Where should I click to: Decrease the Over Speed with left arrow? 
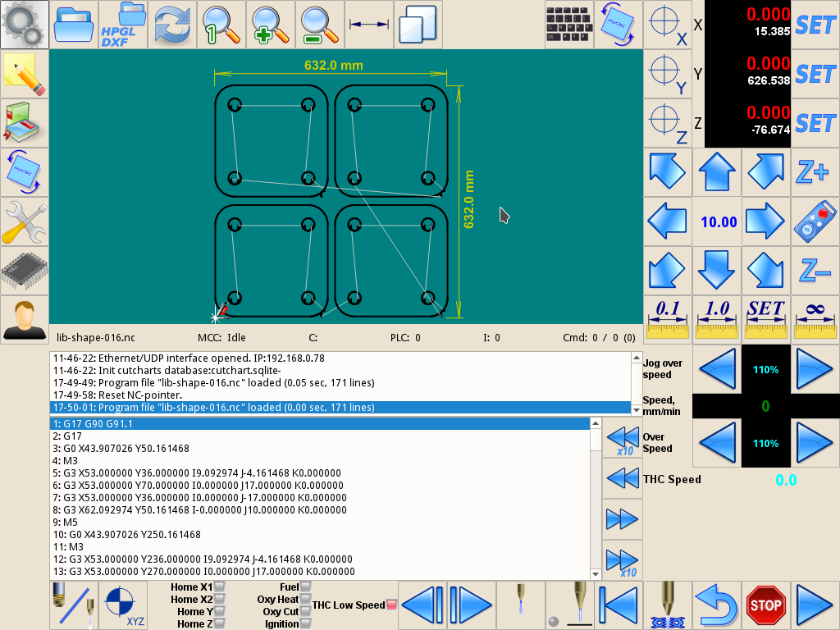[717, 443]
